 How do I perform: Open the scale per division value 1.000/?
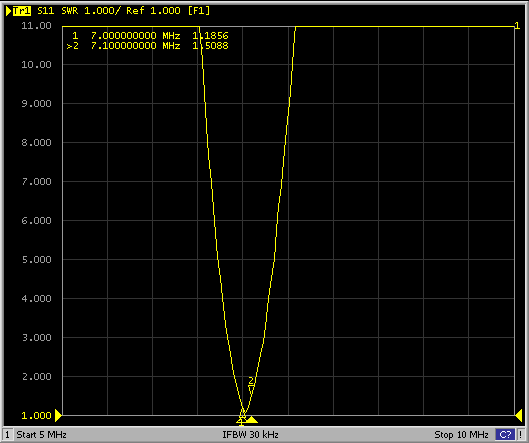coord(102,11)
